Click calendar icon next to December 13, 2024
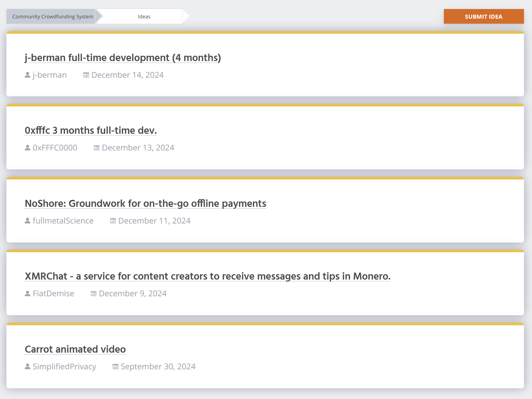 pyautogui.click(x=97, y=148)
